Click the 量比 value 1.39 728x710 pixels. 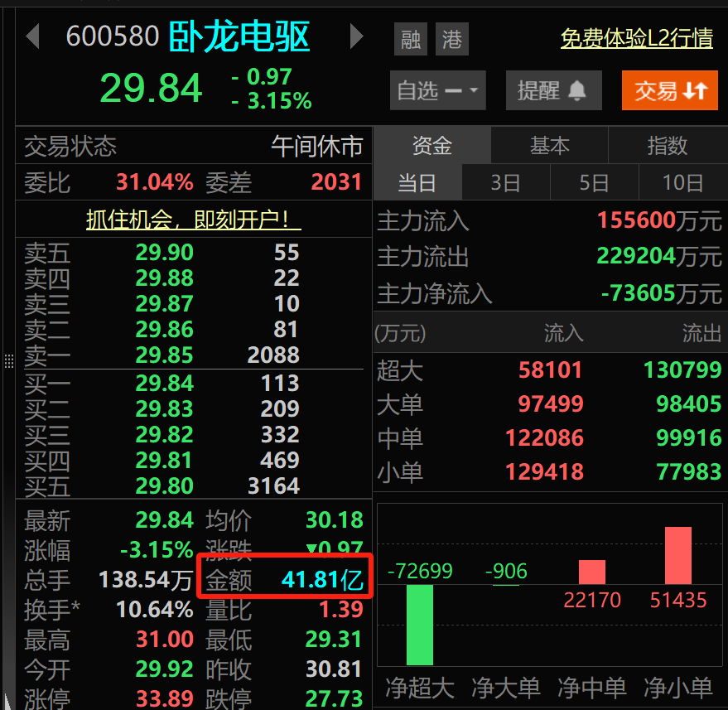tap(341, 610)
